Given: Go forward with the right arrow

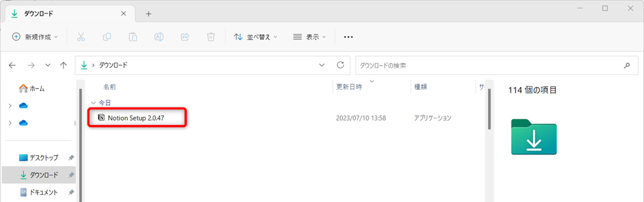Looking at the screenshot, I should coord(31,65).
